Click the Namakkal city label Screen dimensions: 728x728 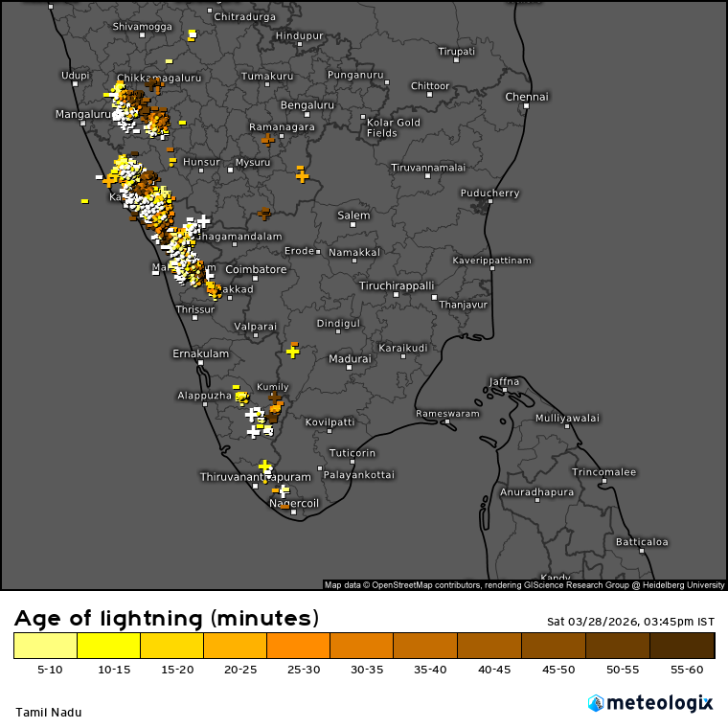click(354, 253)
